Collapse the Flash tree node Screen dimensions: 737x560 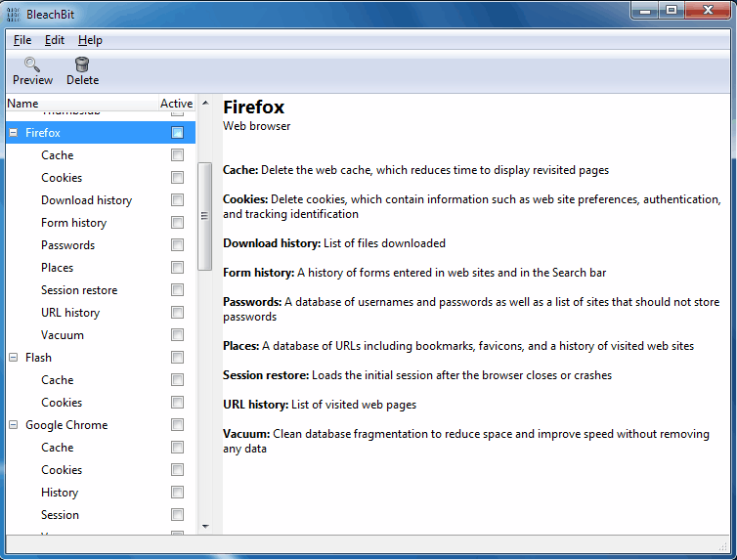14,358
